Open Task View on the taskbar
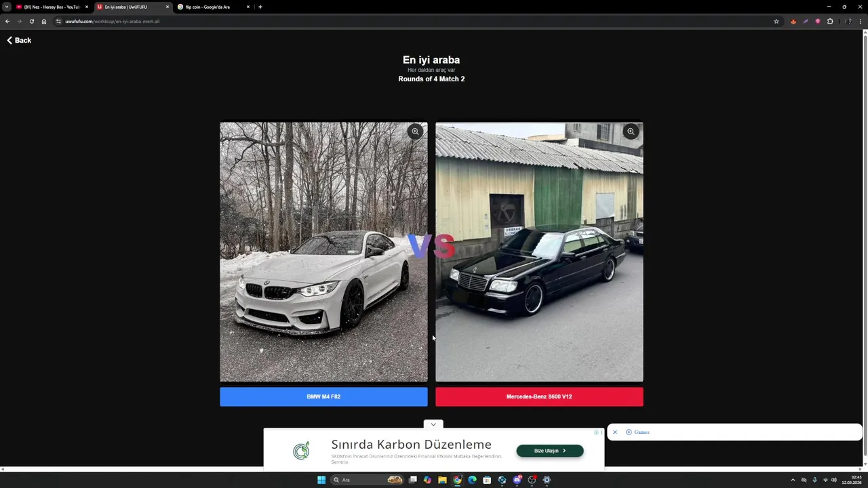Image resolution: width=868 pixels, height=488 pixels. (x=412, y=480)
